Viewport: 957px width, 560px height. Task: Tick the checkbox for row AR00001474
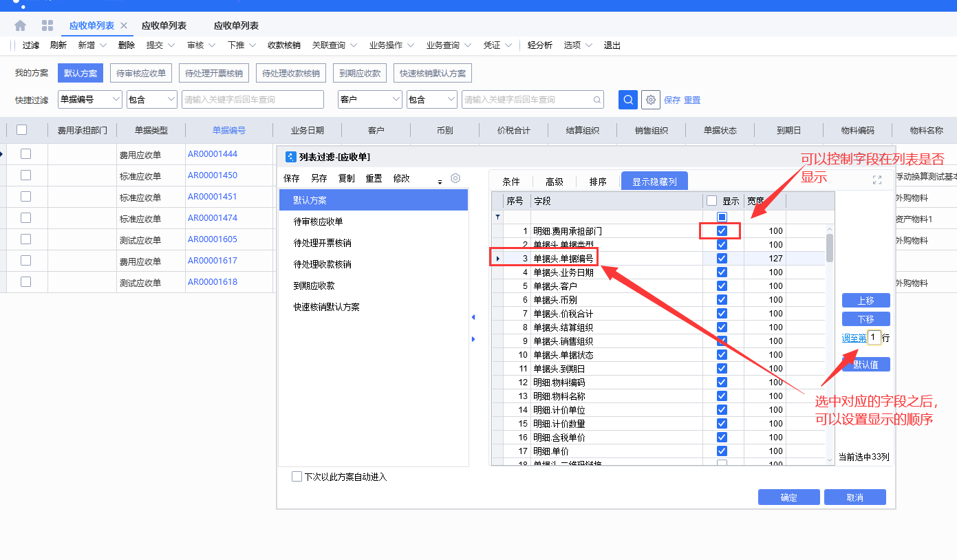tap(26, 218)
